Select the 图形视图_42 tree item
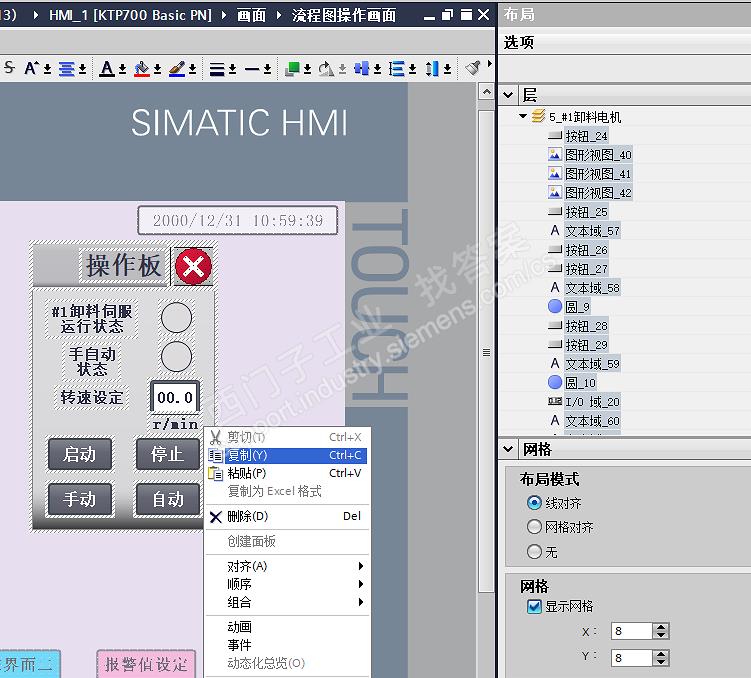This screenshot has height=678, width=751. point(598,193)
